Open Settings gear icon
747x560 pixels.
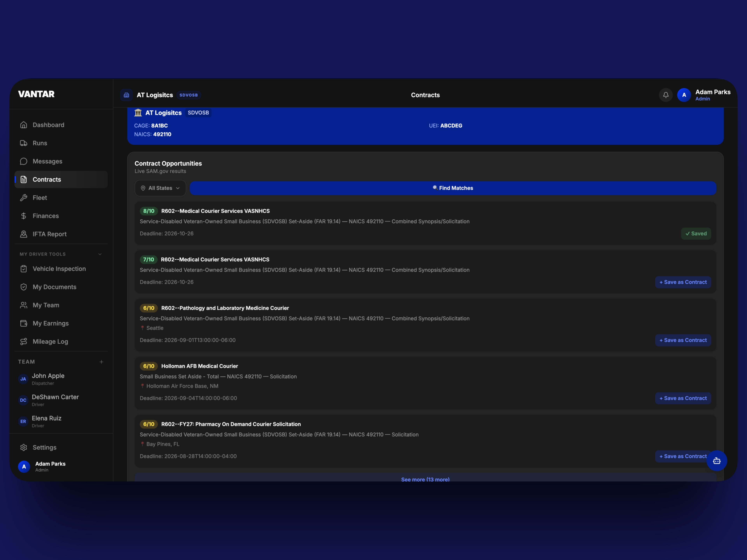click(x=24, y=448)
